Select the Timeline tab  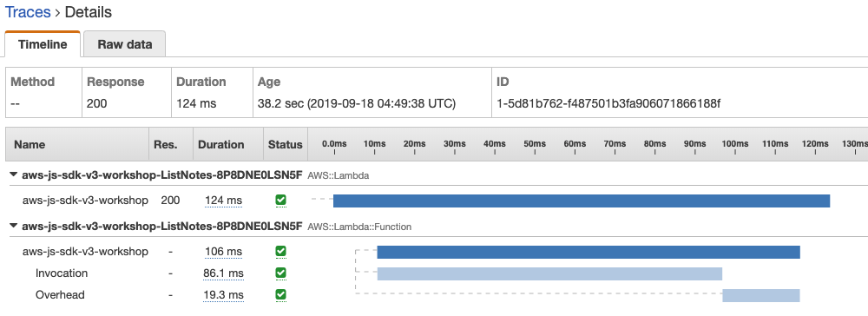click(x=43, y=44)
